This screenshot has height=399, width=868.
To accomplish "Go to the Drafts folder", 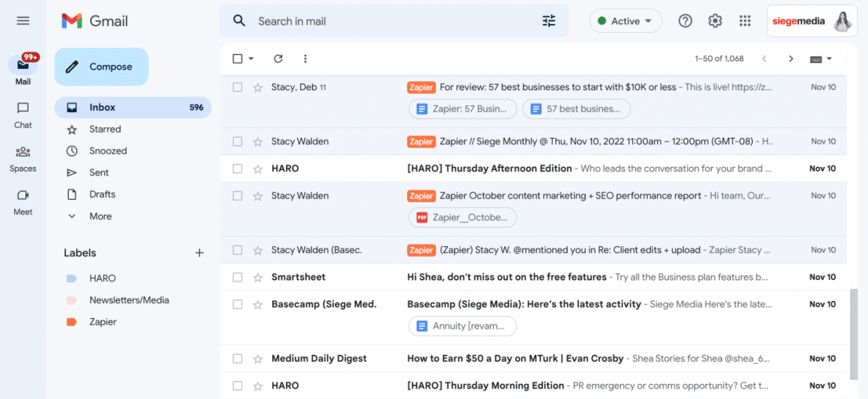I will [102, 194].
